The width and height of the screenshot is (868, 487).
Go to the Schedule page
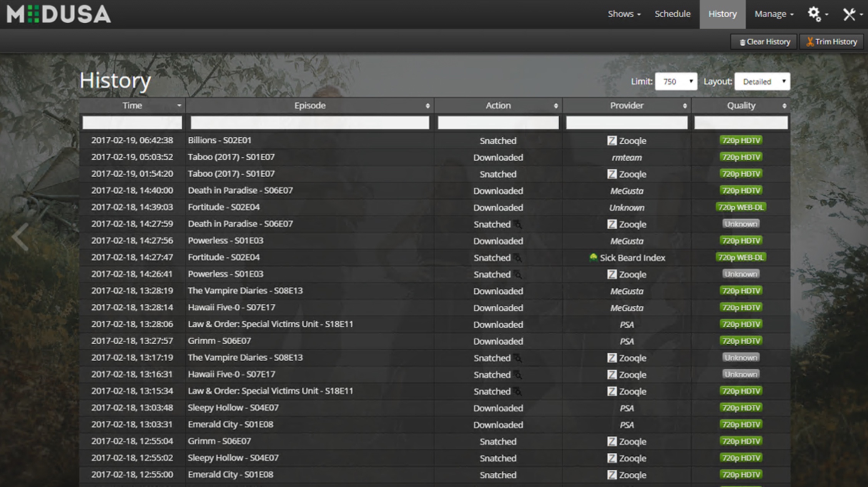pyautogui.click(x=672, y=14)
